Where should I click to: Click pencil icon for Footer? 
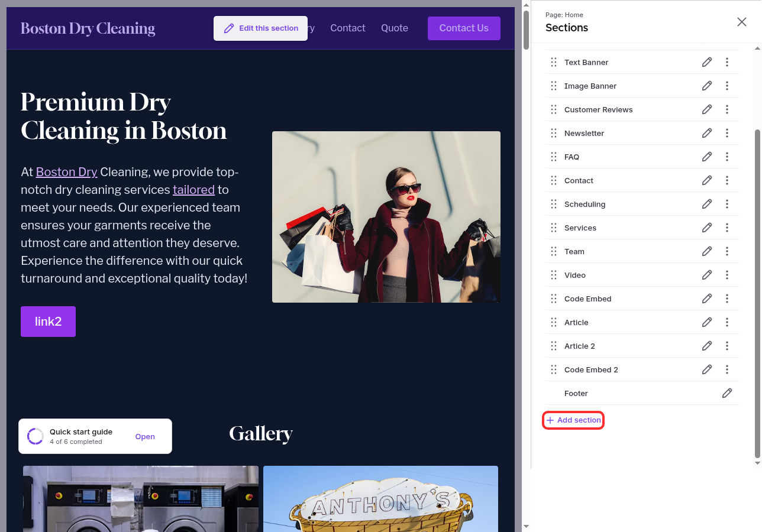pos(727,393)
